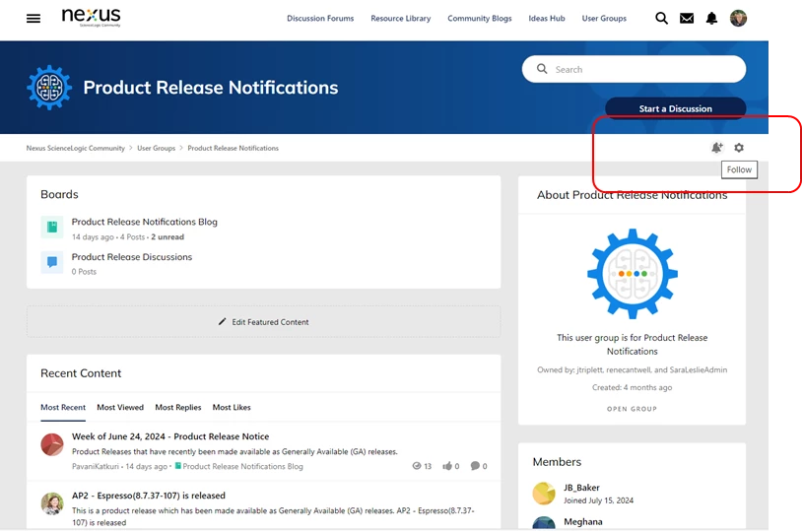Open Ideas Hub menu
Viewport: 803px width, 532px height.
point(547,19)
